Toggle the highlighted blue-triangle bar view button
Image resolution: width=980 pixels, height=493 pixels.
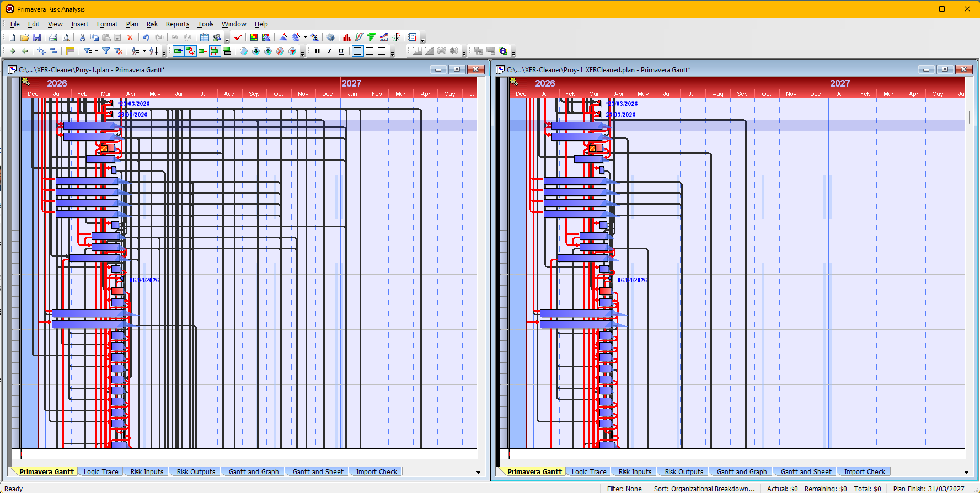179,51
